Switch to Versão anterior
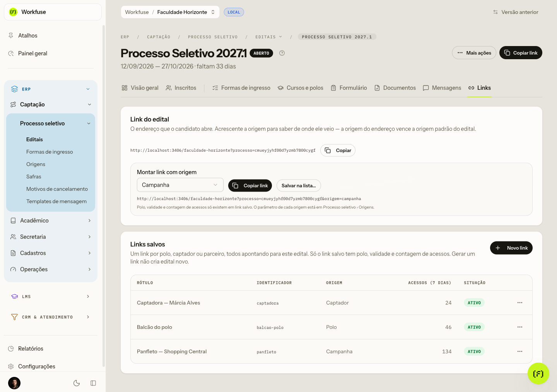The width and height of the screenshot is (557, 392). point(516,12)
